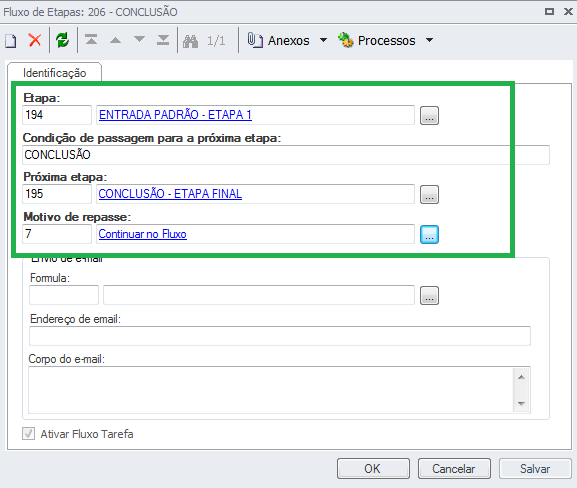Click the Processos gears icon
Screen dimensions: 577x488
[x=346, y=40]
